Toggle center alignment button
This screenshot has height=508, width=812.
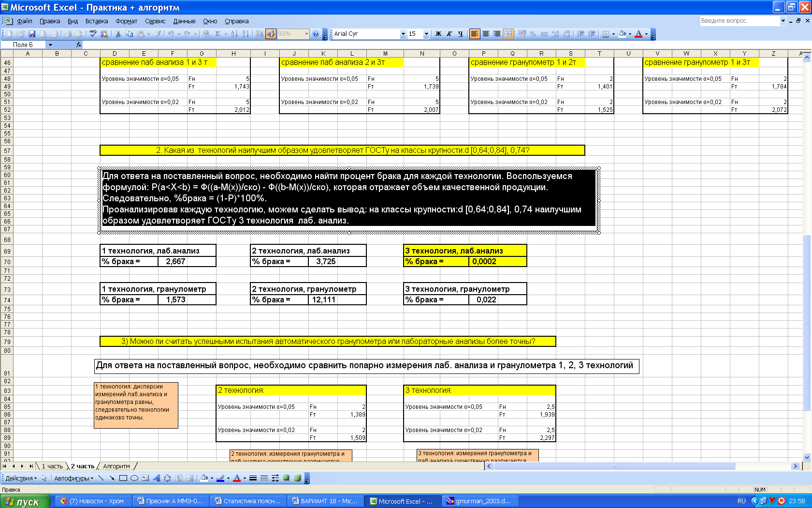point(486,34)
